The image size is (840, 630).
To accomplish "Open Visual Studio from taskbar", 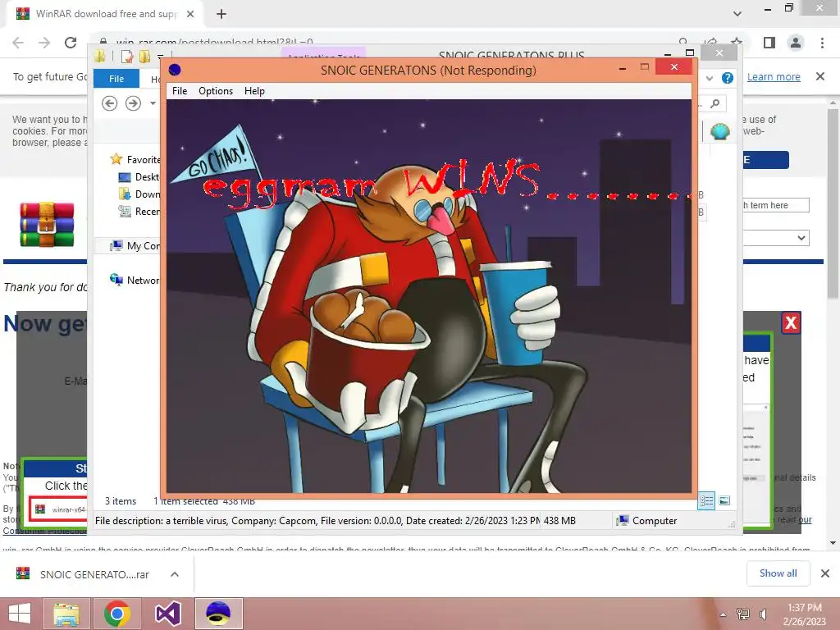I will (167, 614).
